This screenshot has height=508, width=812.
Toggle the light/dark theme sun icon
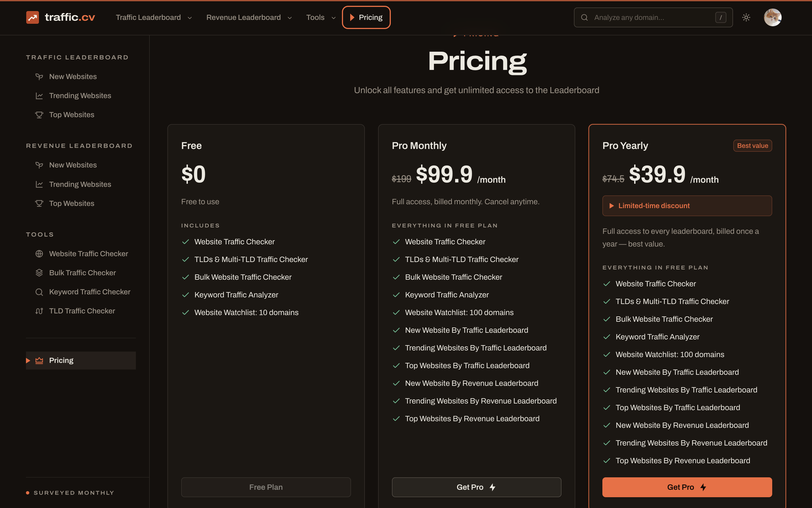[746, 17]
